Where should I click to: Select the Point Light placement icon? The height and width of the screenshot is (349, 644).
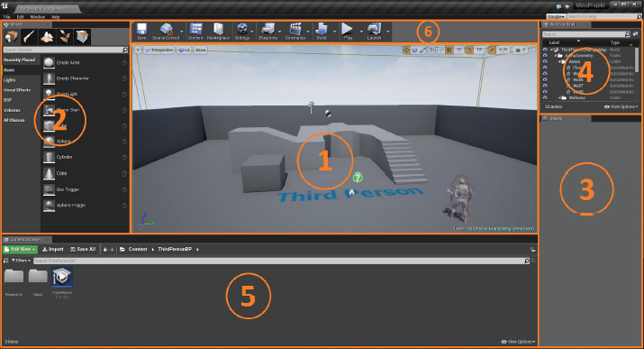pyautogui.click(x=49, y=94)
